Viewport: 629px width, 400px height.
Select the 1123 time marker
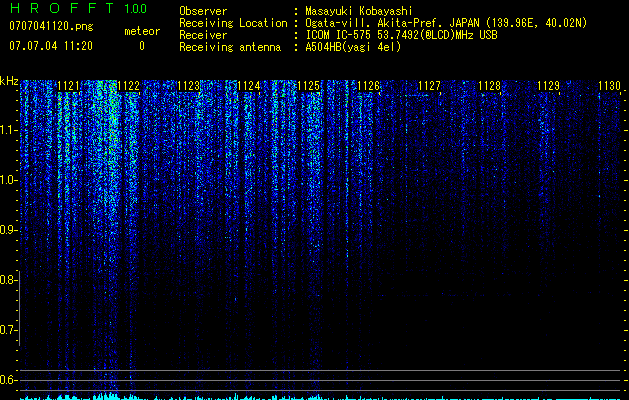click(x=189, y=86)
